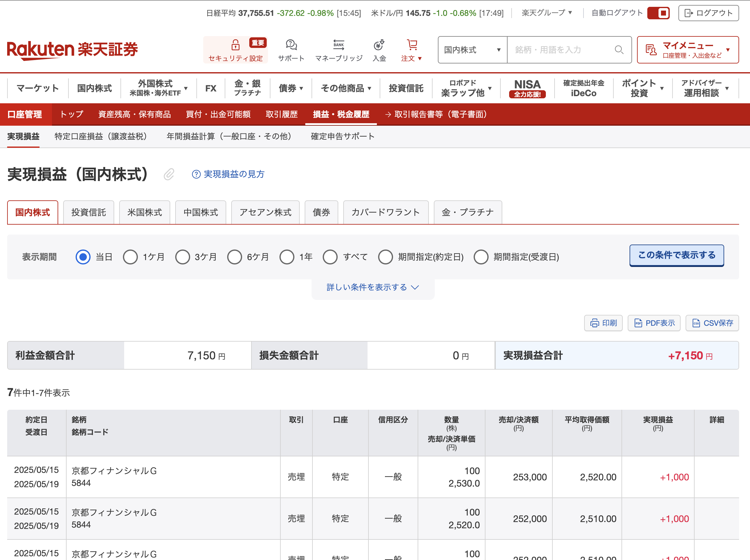Click the マイメニュー account icon
The image size is (750, 560).
point(651,50)
